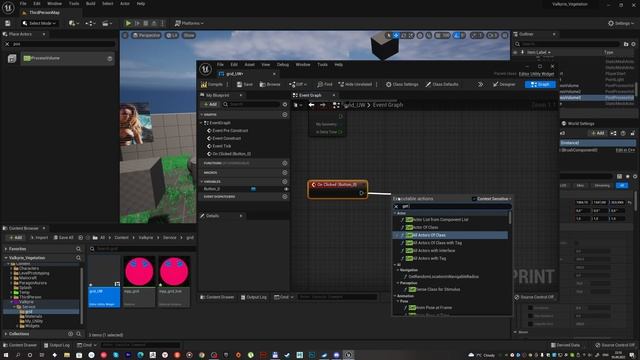This screenshot has height=360, width=640.
Task: Select Event Tick in My Blueprint list
Action: coord(222,146)
